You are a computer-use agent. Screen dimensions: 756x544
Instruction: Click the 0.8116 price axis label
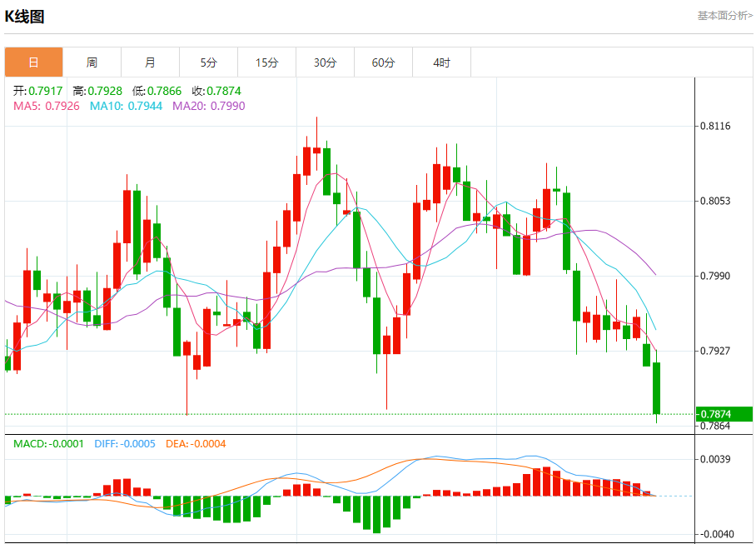715,127
